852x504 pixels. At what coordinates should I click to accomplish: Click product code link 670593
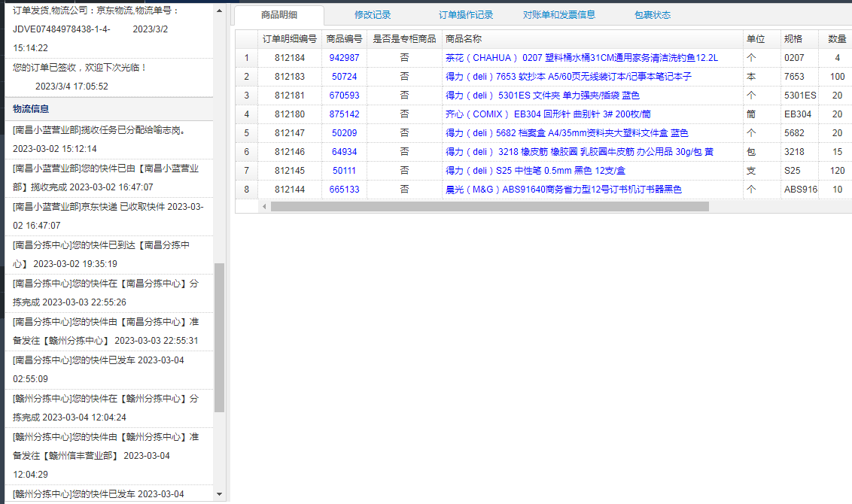coord(344,96)
